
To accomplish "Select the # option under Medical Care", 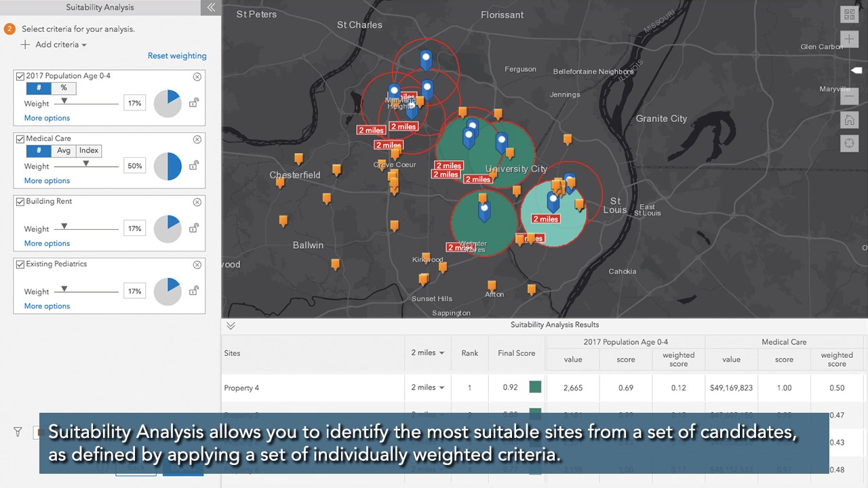I will [39, 151].
